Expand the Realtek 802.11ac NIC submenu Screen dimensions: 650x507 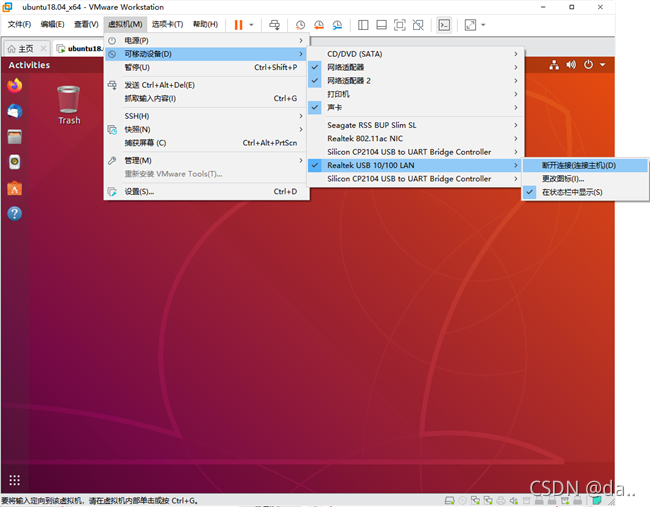click(415, 138)
